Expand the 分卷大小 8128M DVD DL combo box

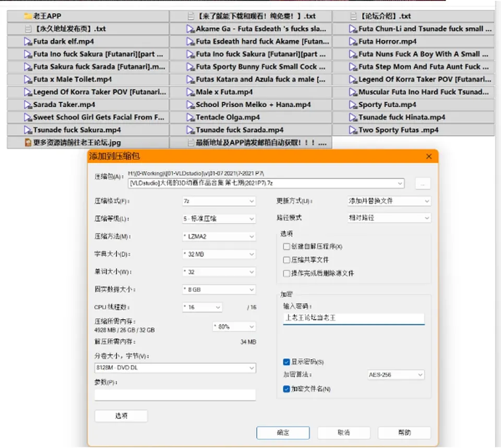click(175, 368)
